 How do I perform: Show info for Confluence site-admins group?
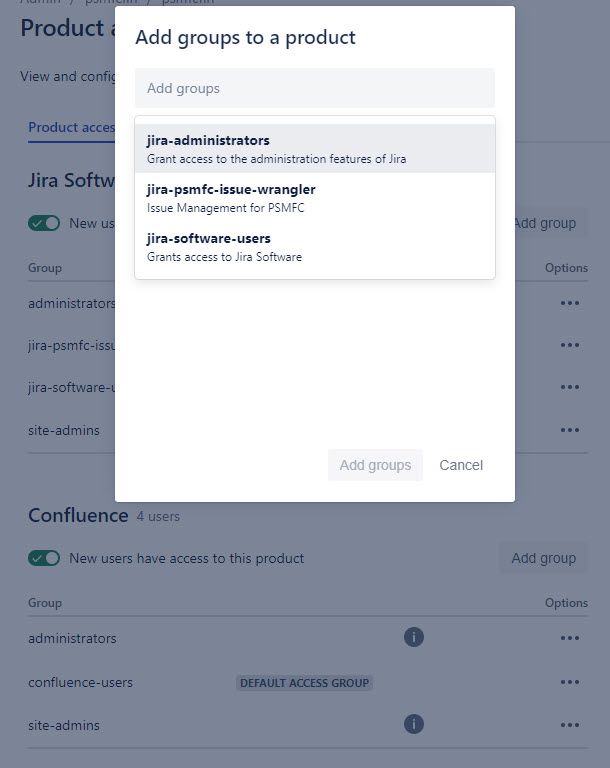(414, 724)
